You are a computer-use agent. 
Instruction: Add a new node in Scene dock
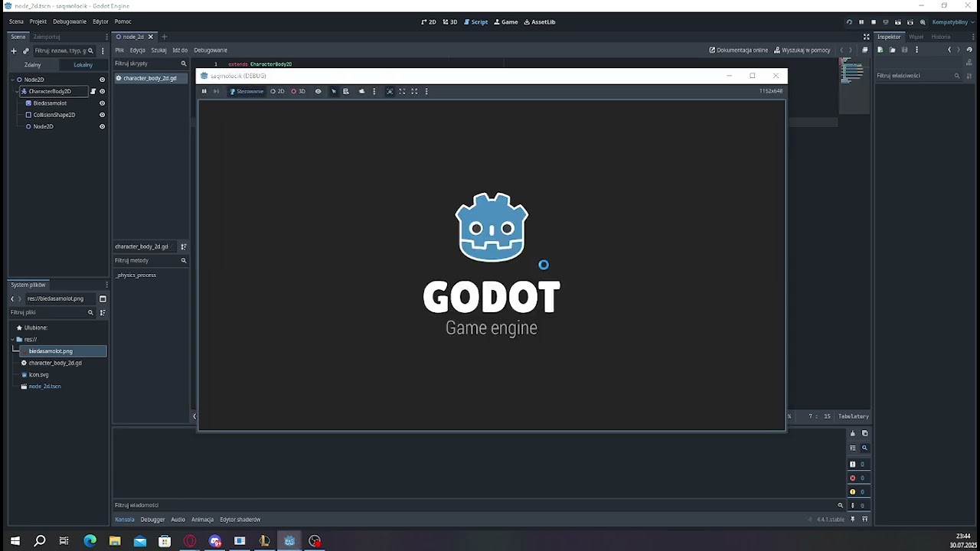[x=14, y=51]
